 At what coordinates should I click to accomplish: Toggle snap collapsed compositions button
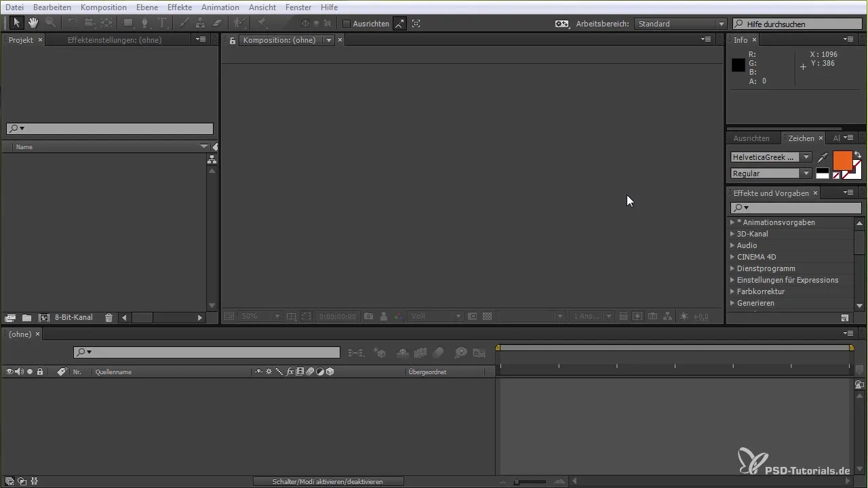pos(416,24)
